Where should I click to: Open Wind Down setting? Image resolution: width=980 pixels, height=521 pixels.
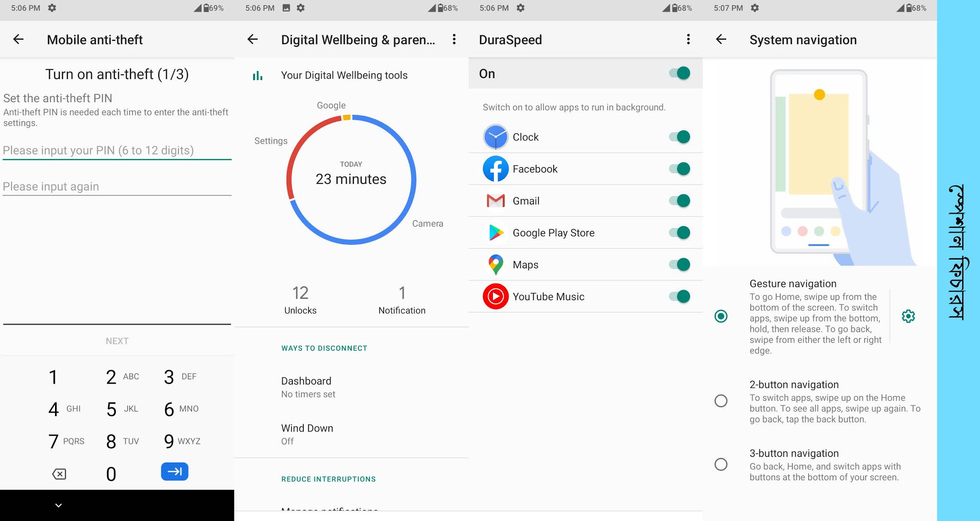tap(307, 434)
